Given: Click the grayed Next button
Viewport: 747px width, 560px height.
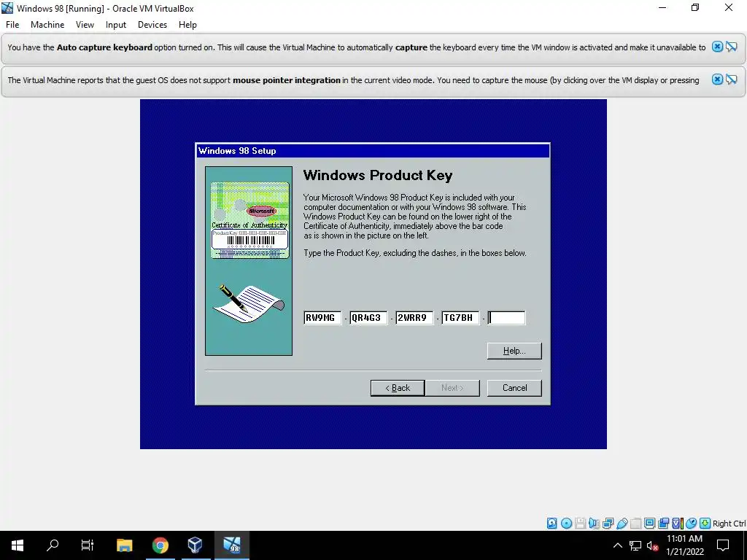Looking at the screenshot, I should pyautogui.click(x=452, y=388).
